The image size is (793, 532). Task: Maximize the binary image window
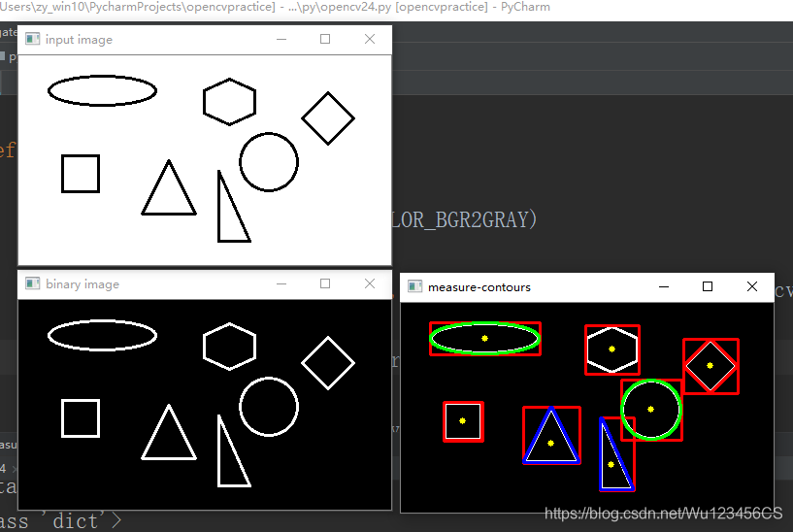point(325,283)
